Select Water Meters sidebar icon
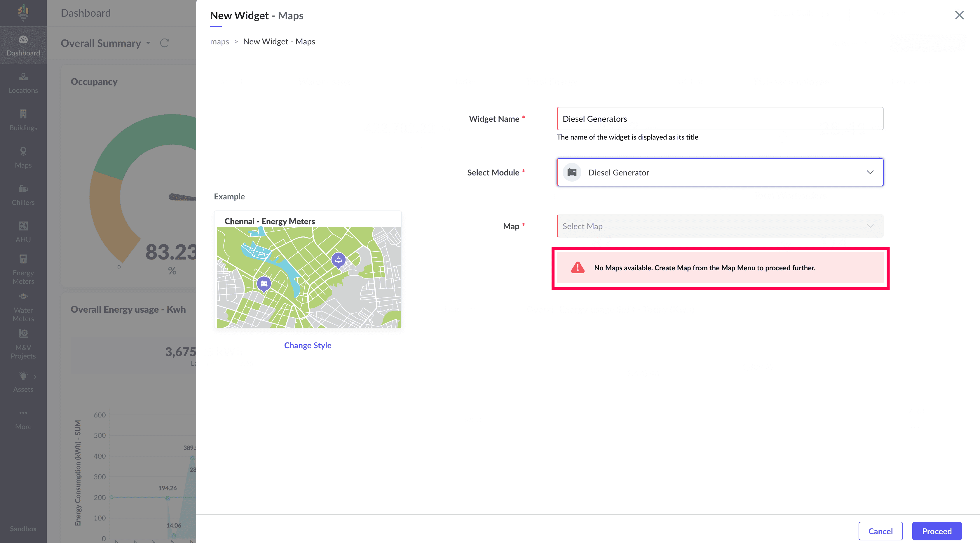The width and height of the screenshot is (980, 543). pyautogui.click(x=23, y=306)
